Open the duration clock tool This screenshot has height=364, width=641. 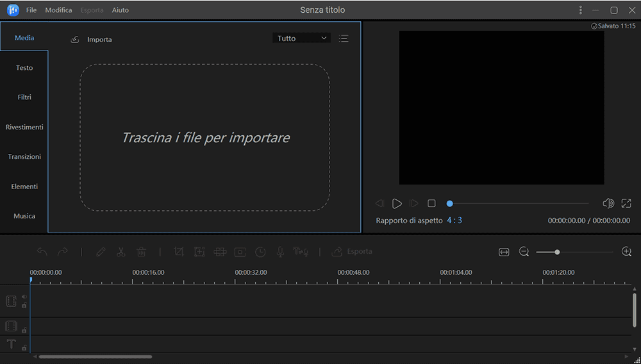260,252
